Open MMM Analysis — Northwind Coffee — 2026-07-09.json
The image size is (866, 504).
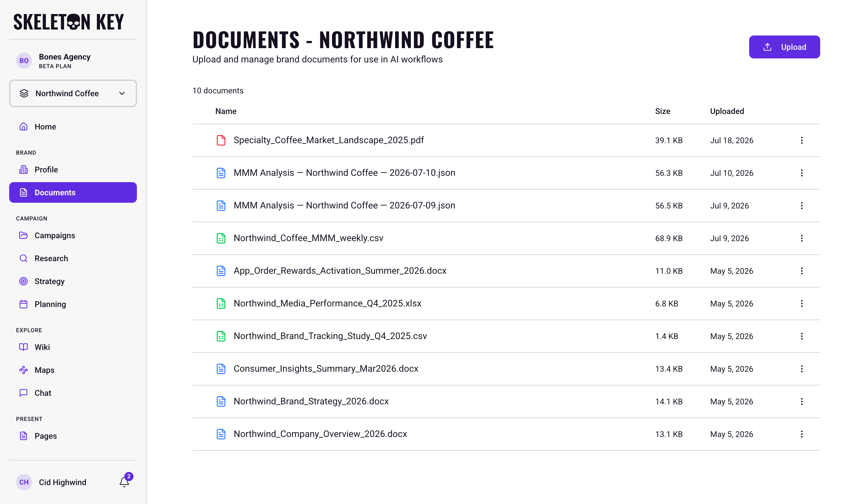coord(344,205)
